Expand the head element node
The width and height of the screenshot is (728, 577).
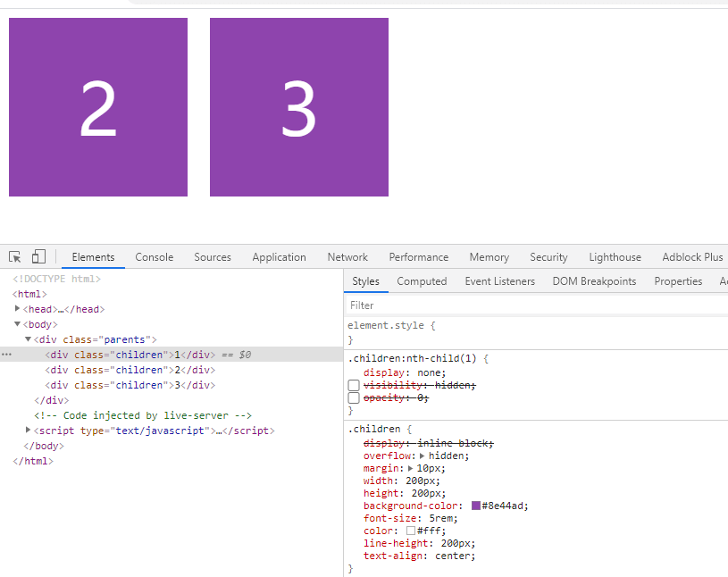click(x=17, y=309)
